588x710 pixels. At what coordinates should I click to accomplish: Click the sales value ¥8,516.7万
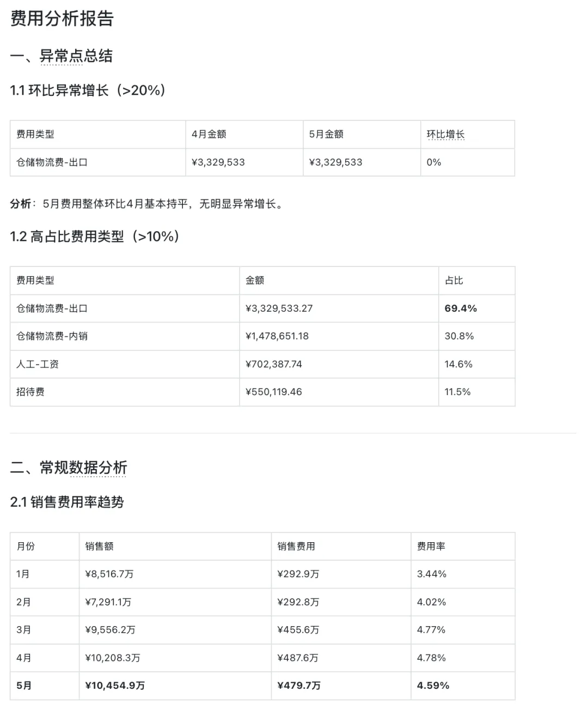(109, 574)
